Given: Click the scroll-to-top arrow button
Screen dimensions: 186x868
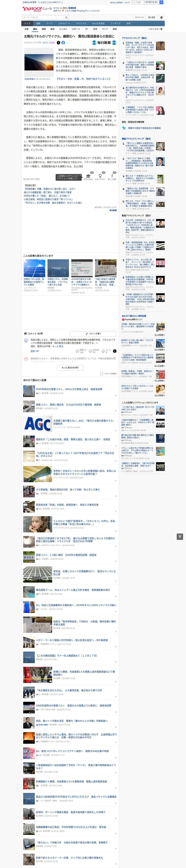Looking at the screenshot, I should 180,536.
